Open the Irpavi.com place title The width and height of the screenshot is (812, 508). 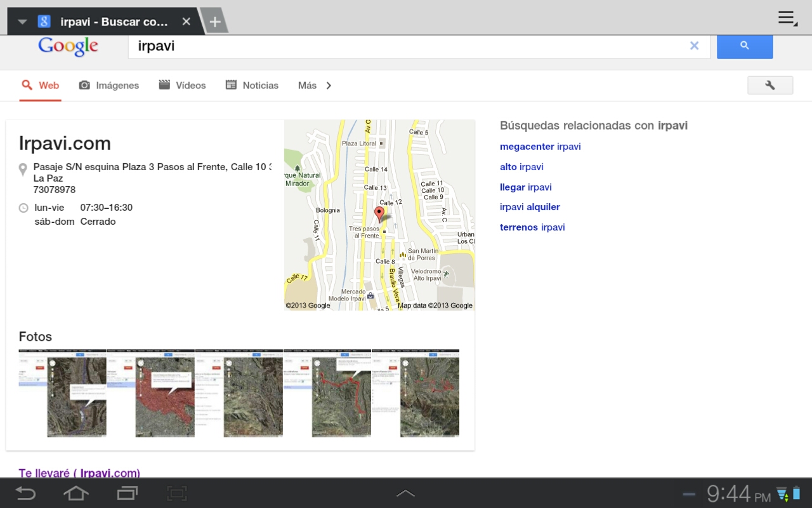[x=65, y=143]
